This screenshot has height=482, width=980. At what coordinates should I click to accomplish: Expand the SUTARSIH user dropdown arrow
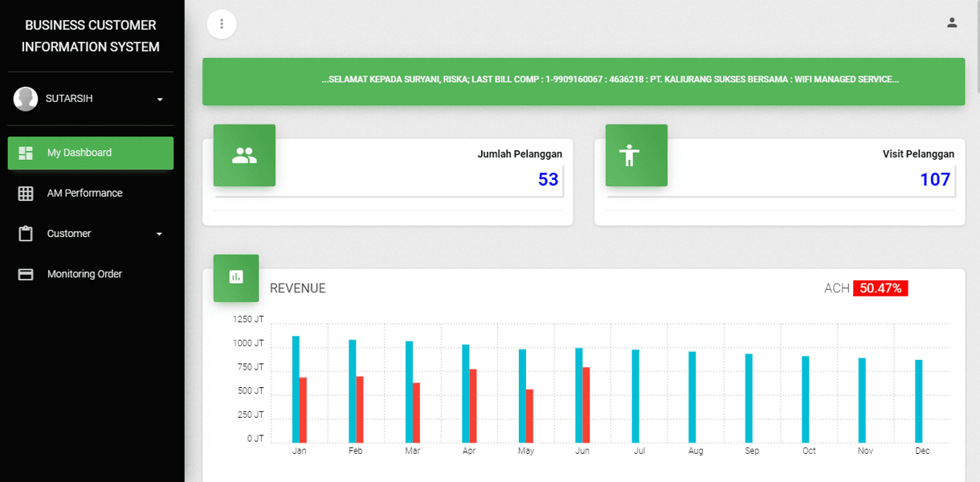point(160,100)
